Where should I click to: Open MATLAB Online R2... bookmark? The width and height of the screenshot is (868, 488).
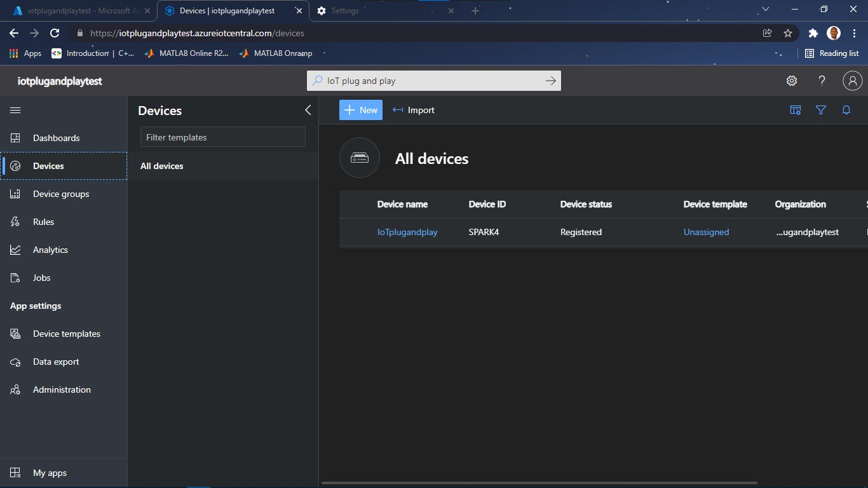(x=187, y=53)
